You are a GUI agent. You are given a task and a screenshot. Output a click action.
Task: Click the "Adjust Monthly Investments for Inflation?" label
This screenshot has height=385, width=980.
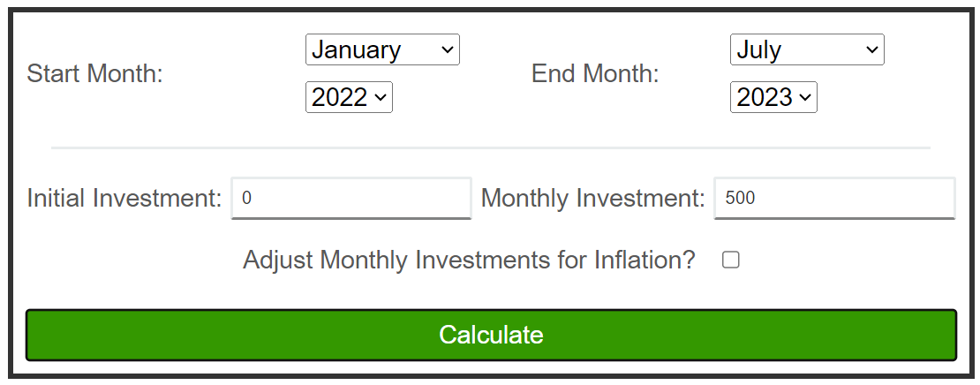469,260
